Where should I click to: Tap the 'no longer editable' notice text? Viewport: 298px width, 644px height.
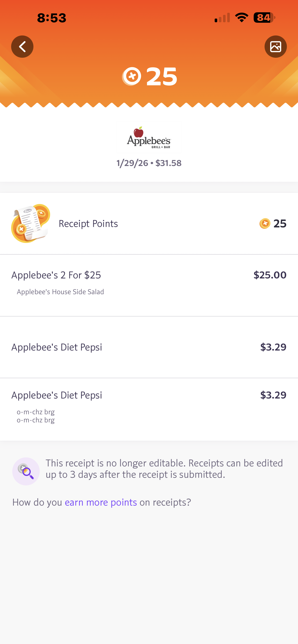click(x=164, y=469)
